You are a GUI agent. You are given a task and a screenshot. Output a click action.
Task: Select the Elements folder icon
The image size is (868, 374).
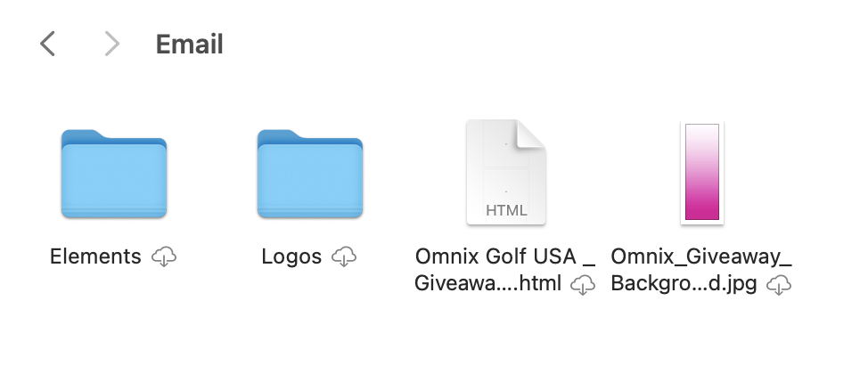(x=114, y=174)
